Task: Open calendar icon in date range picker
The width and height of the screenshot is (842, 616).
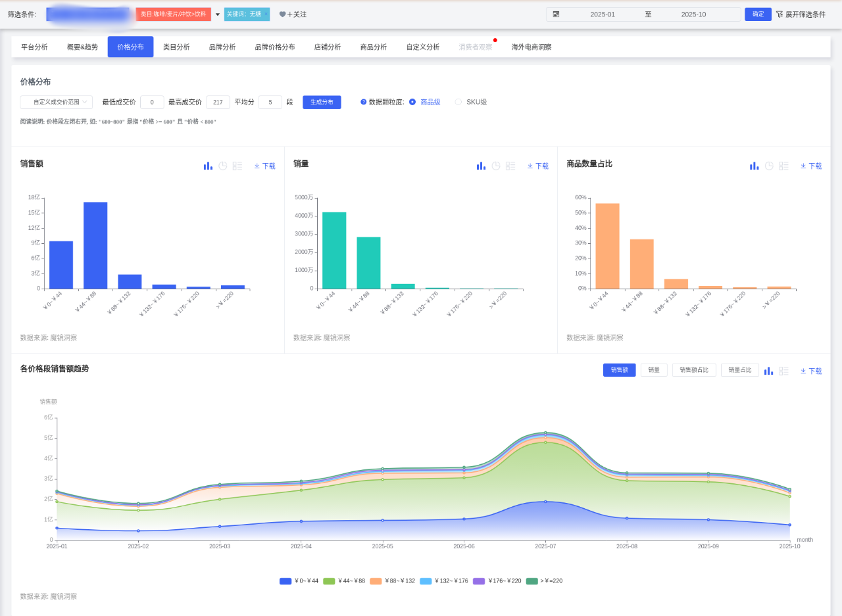Action: pos(556,14)
